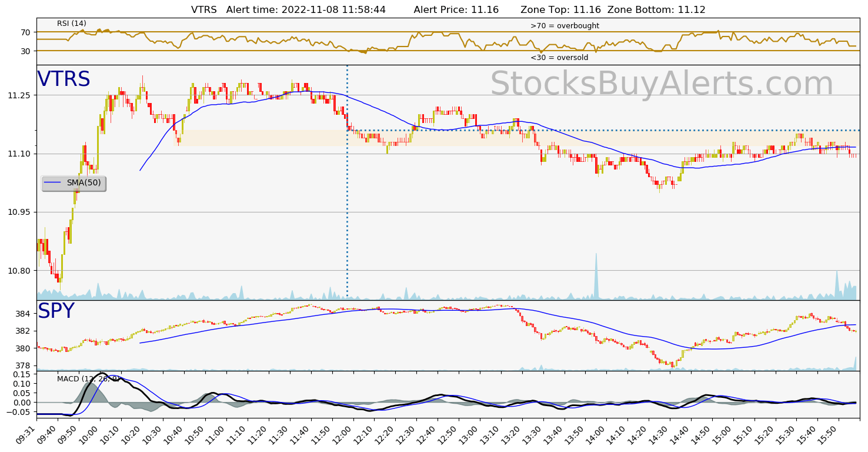
Task: Click the ">70 = overbought" annotation
Action: click(565, 26)
